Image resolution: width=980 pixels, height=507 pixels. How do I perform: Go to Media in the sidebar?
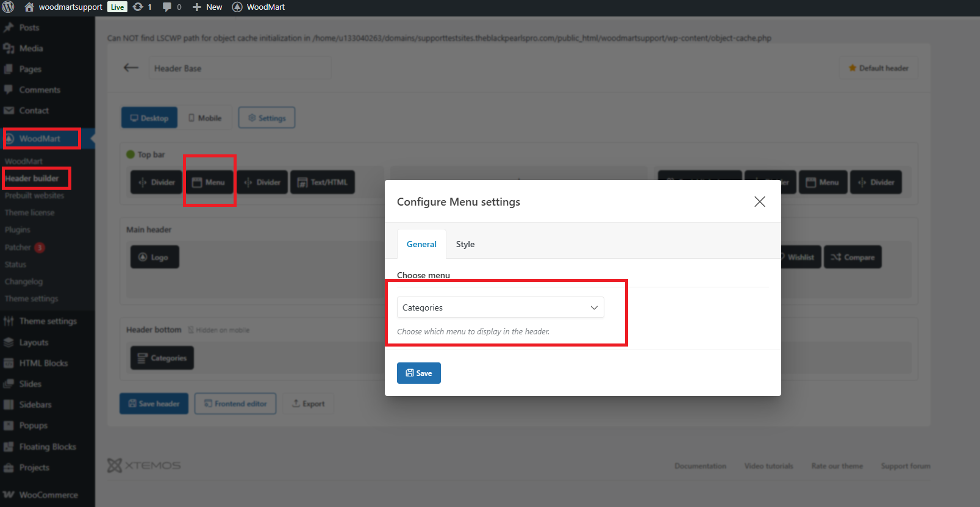point(30,48)
